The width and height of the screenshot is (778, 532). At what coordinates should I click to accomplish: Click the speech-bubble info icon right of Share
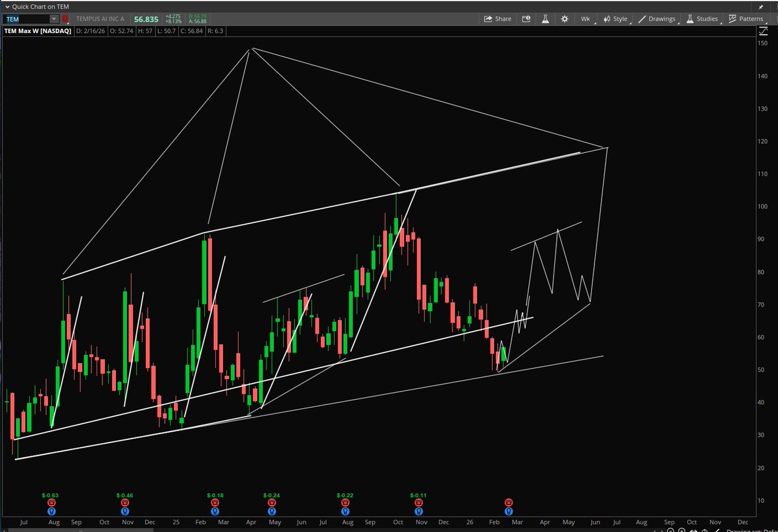526,19
